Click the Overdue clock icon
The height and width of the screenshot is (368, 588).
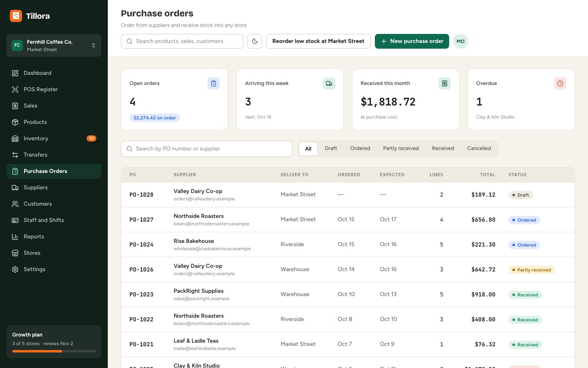click(560, 83)
